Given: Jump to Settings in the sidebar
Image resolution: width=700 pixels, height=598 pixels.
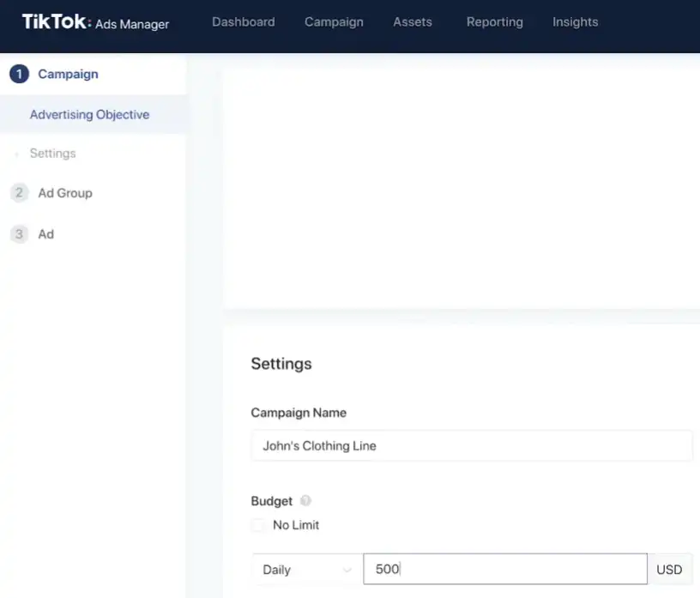Looking at the screenshot, I should [x=52, y=154].
